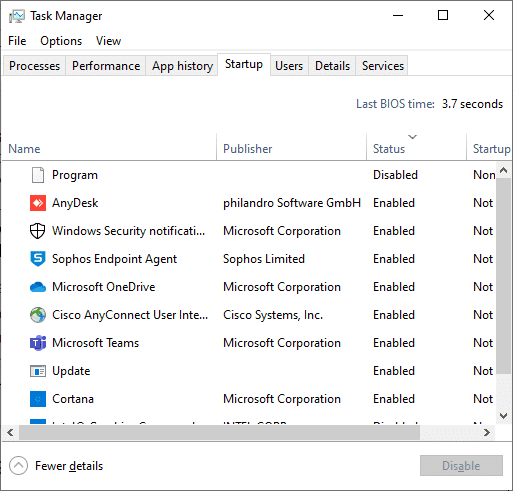Open the Services tab
The width and height of the screenshot is (513, 491).
(x=383, y=66)
